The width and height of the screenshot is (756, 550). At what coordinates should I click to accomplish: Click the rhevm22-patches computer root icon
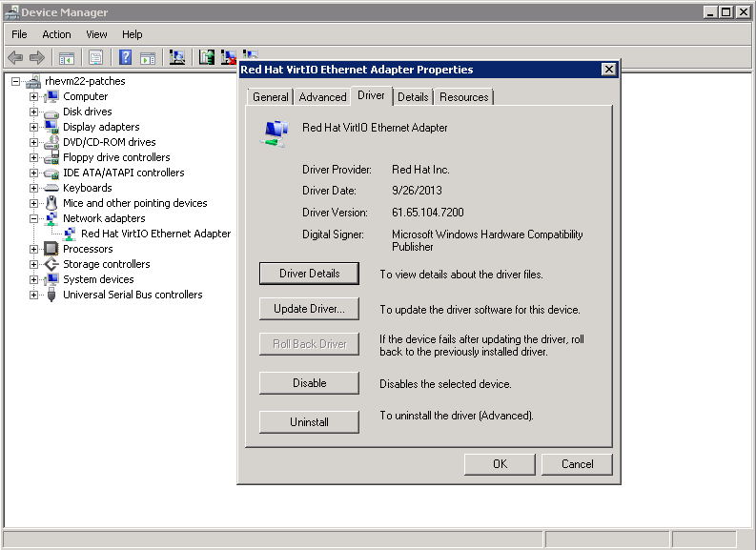point(33,81)
